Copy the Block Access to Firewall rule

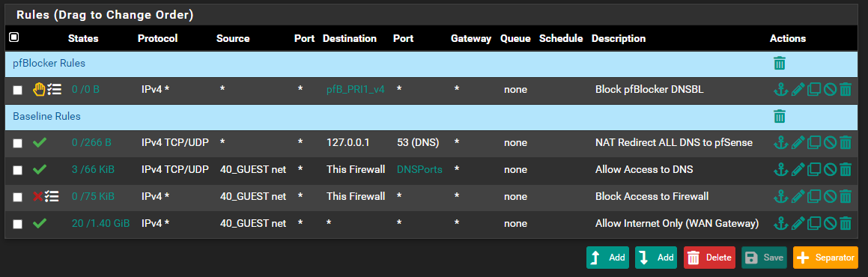[x=813, y=196]
